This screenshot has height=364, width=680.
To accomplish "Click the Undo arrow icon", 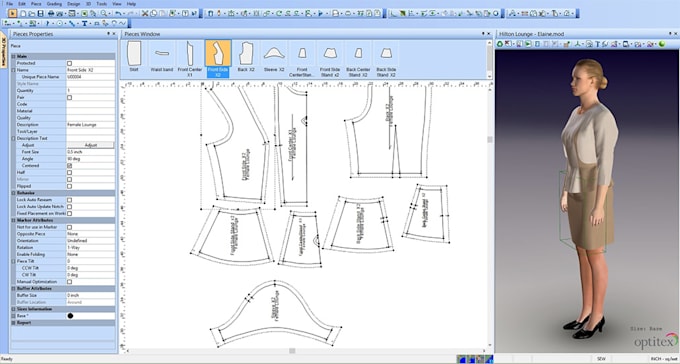I will 118,13.
